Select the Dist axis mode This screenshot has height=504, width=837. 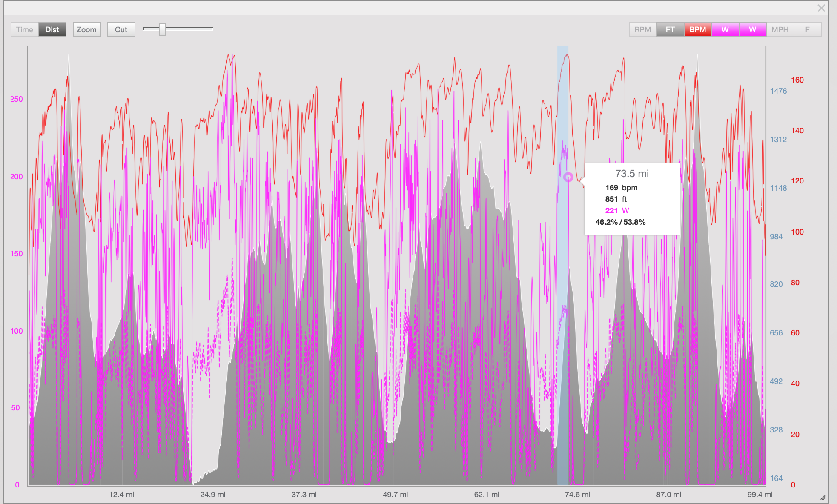[x=52, y=29]
